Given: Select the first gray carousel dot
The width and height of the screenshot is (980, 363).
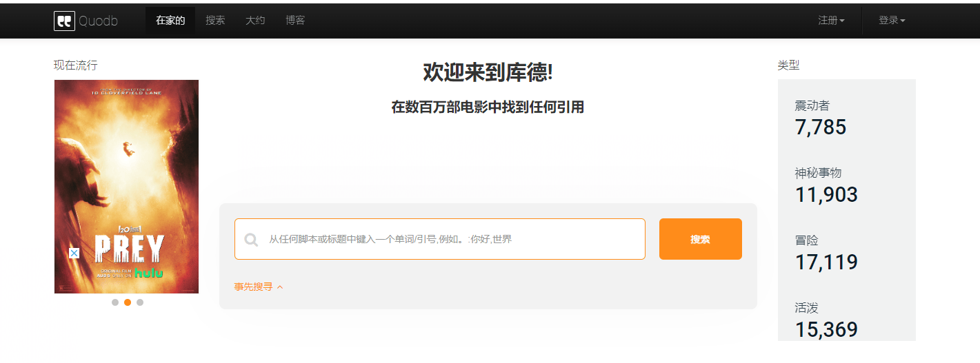Looking at the screenshot, I should point(115,302).
